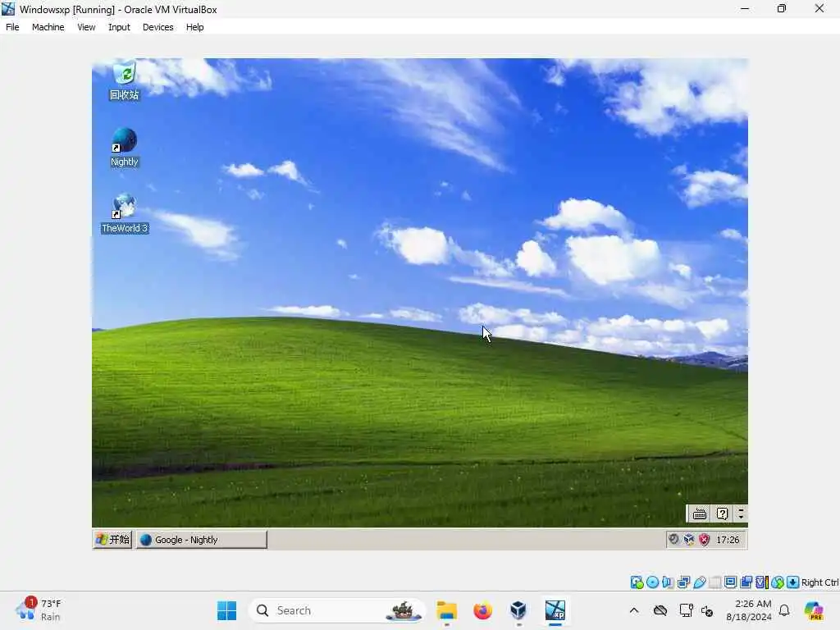This screenshot has width=840, height=630.
Task: Open the Windows 11 Start menu
Action: pos(226,610)
